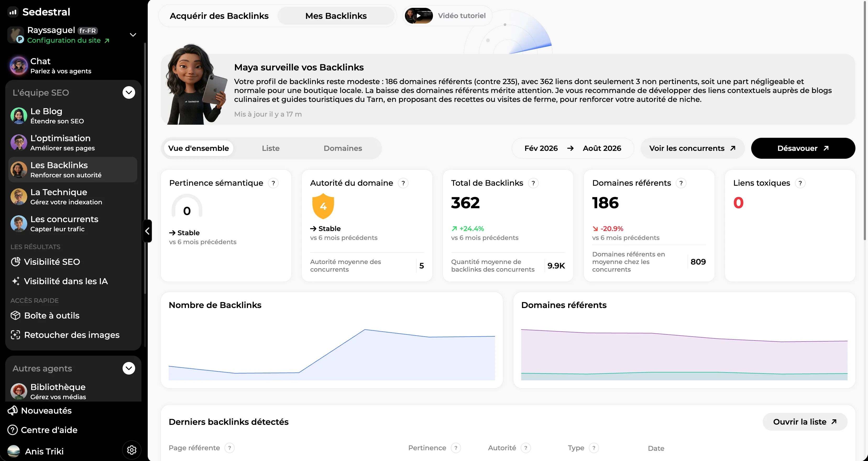
Task: Select the Liste tab
Action: click(x=271, y=148)
